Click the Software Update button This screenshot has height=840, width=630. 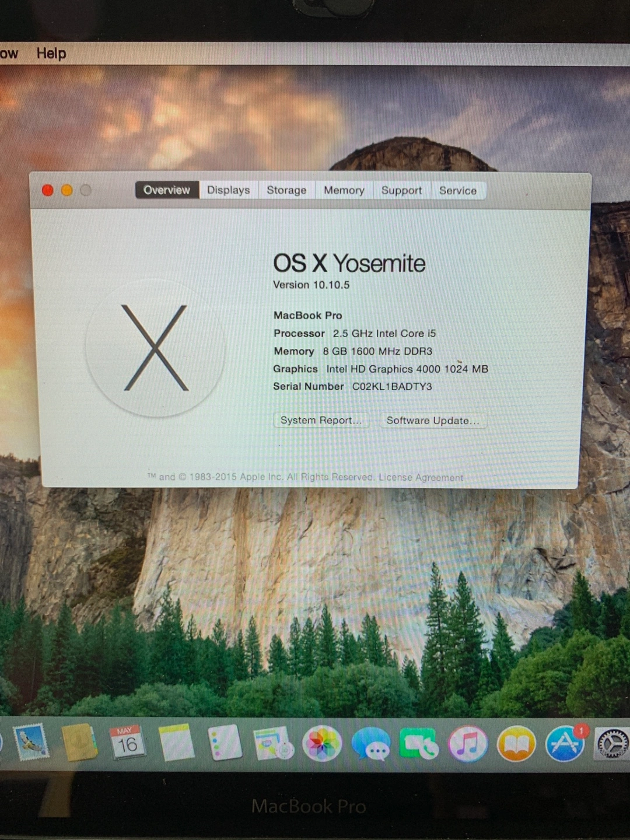[433, 421]
